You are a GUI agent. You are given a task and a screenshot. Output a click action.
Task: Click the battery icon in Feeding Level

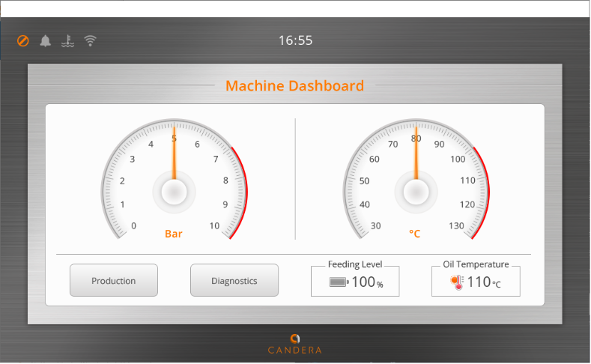(x=339, y=282)
